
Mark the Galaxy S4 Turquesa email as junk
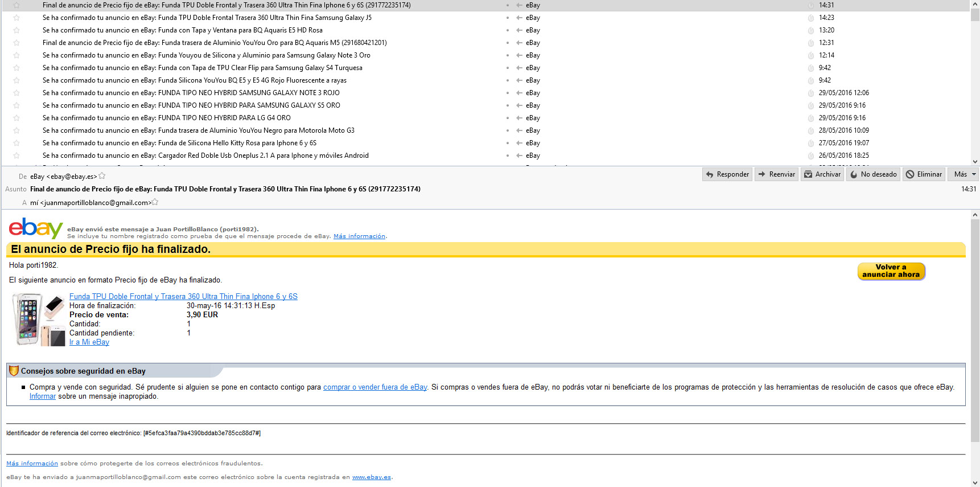tap(811, 68)
